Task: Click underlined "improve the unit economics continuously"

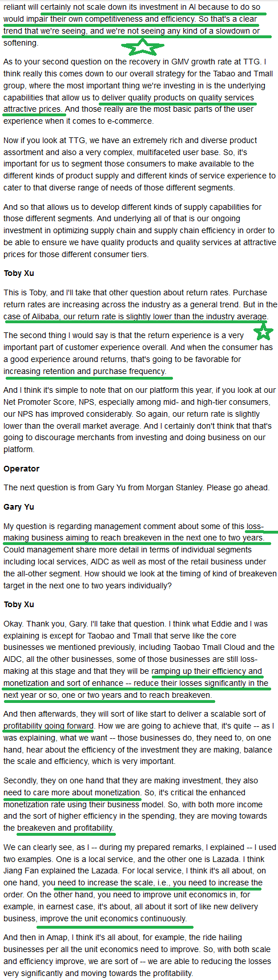Action: [x=113, y=918]
